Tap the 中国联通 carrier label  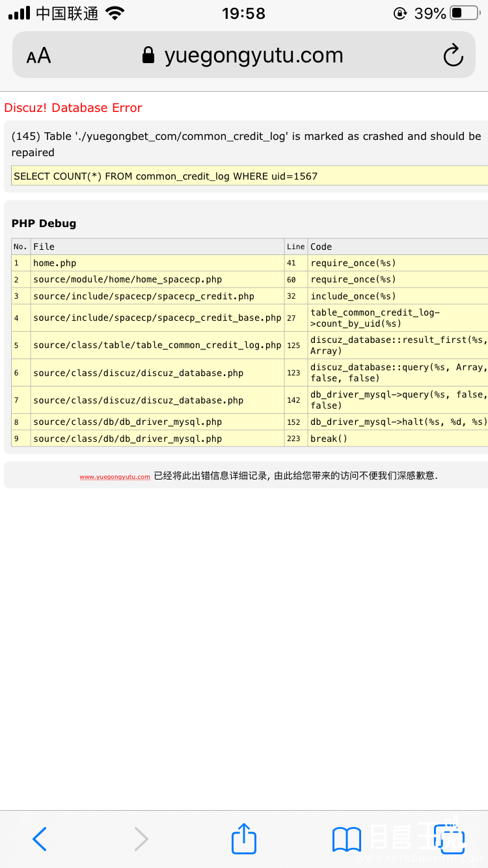67,13
